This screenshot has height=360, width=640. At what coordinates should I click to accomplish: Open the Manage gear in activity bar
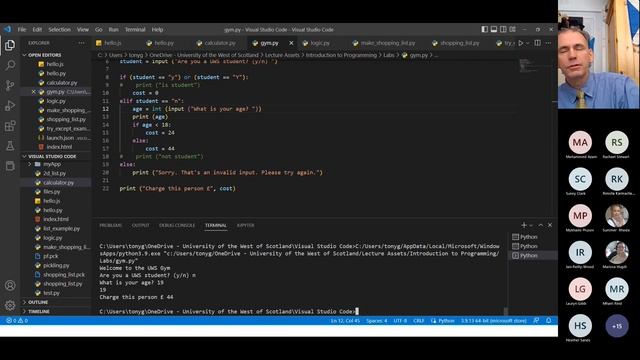(x=10, y=305)
